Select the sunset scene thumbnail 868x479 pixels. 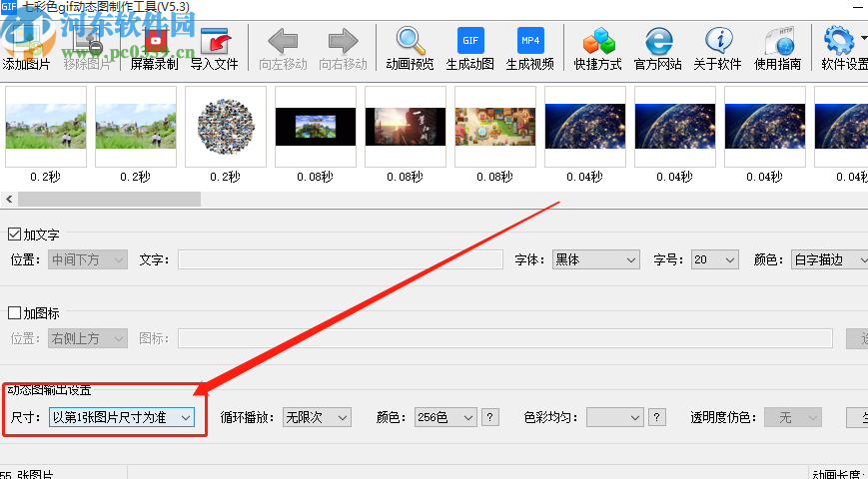[406, 127]
